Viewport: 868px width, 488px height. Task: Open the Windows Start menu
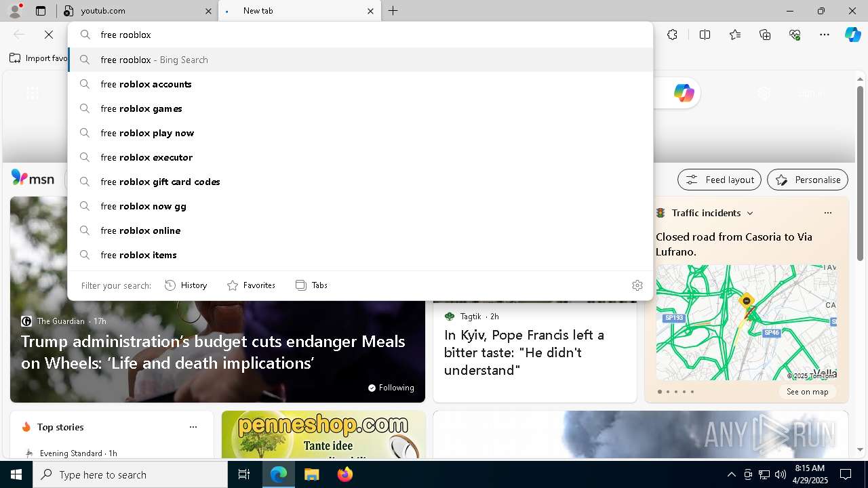pyautogui.click(x=16, y=474)
